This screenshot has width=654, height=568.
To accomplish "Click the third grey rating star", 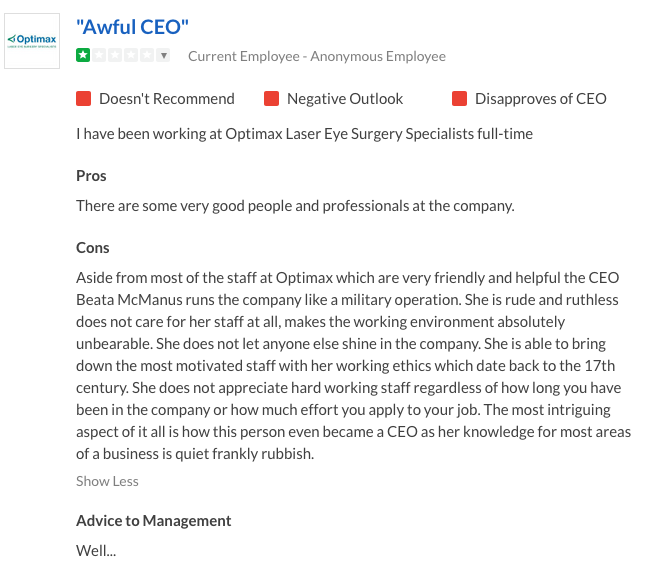I will click(115, 55).
